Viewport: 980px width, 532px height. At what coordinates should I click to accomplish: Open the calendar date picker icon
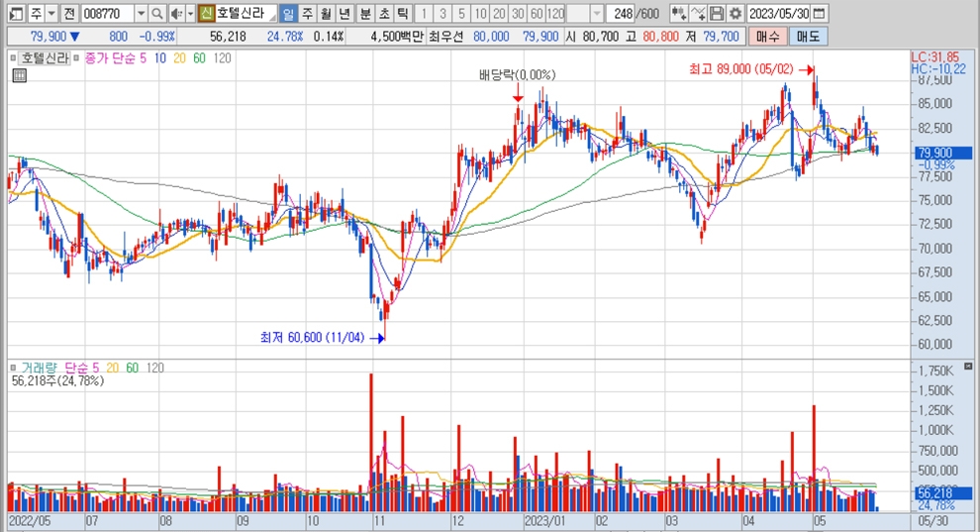(821, 14)
